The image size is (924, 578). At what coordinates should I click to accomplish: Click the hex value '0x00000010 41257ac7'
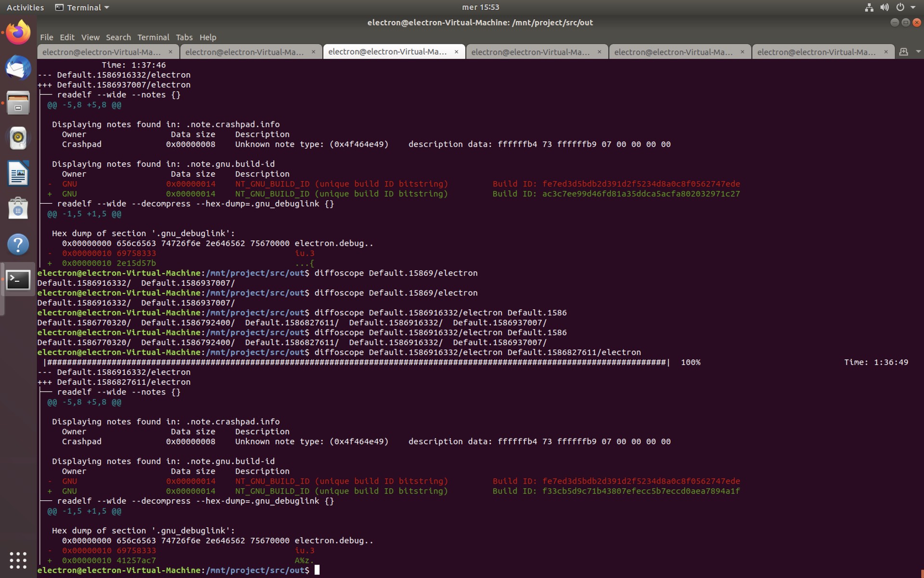(x=109, y=560)
